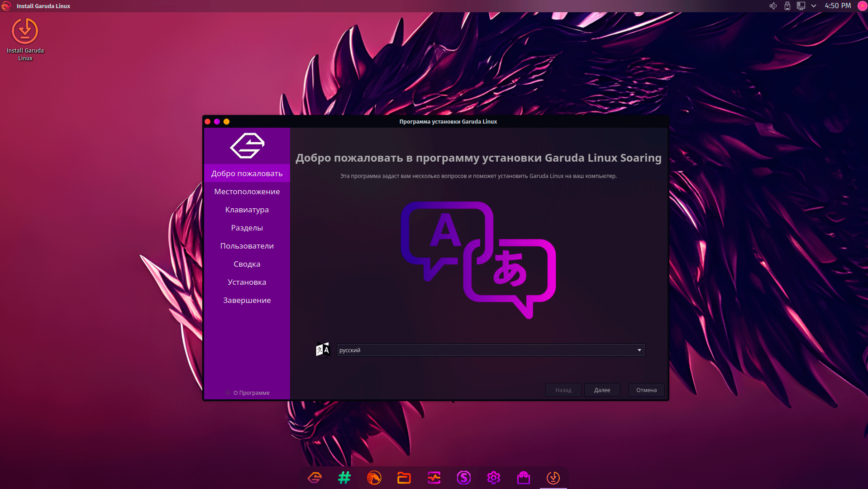The image size is (868, 489).
Task: Open the system monitor pulse icon in dock
Action: (434, 478)
